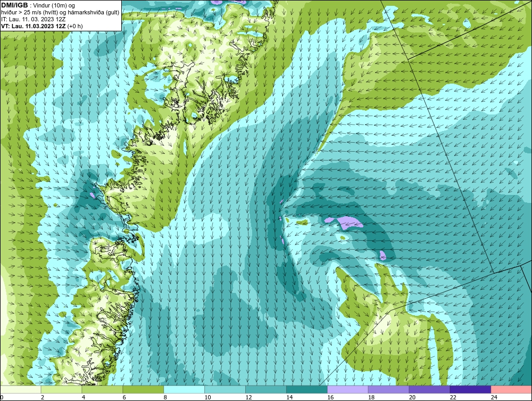Click the DMI/IGB title text
The height and width of the screenshot is (401, 532).
tap(14, 5)
